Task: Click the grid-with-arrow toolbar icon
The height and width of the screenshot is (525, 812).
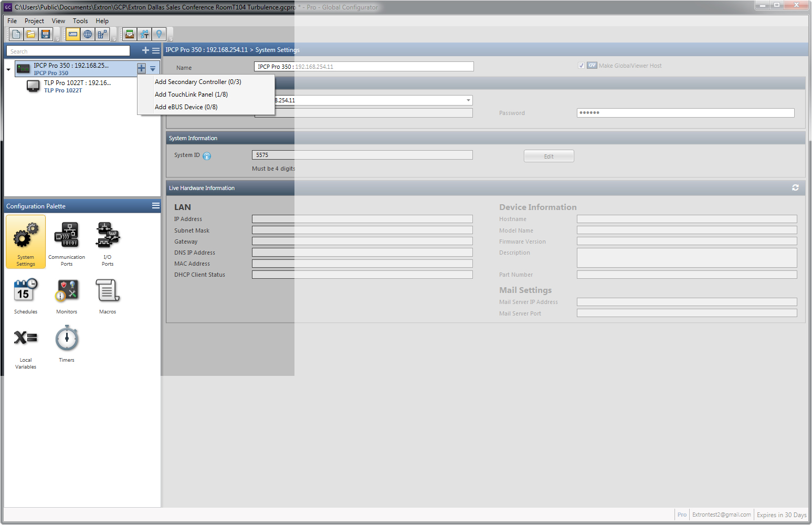Action: 102,35
